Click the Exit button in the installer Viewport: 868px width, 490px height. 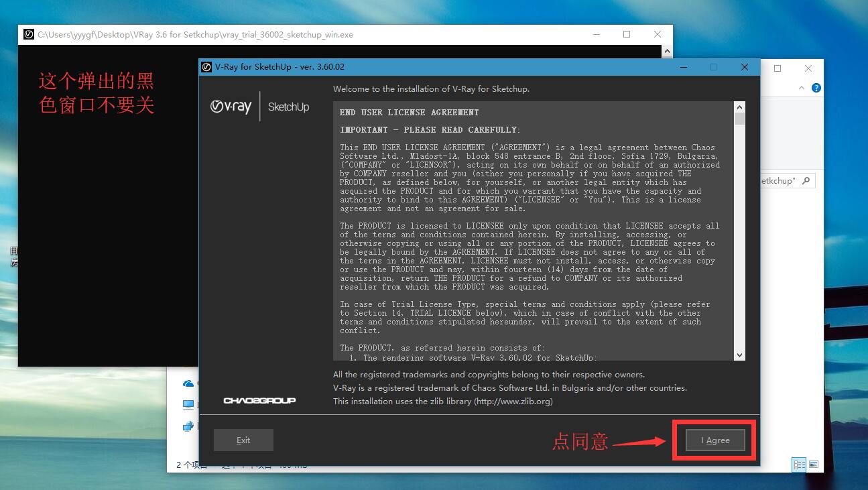click(243, 440)
